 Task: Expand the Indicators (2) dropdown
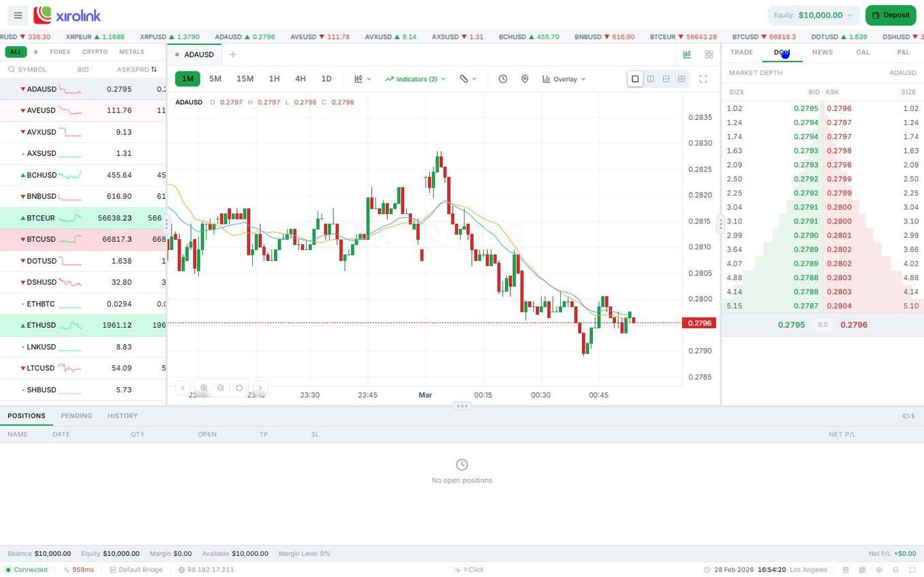416,79
